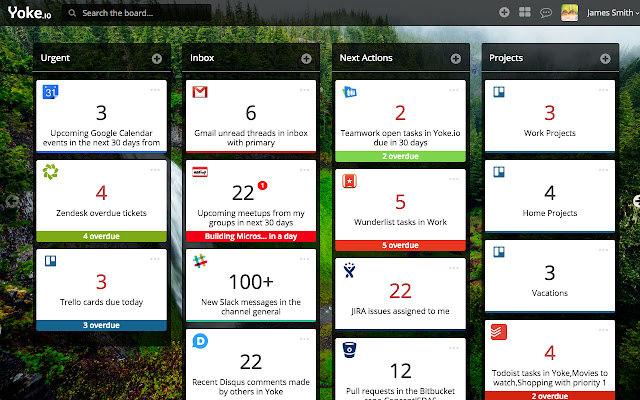Image resolution: width=640 pixels, height=400 pixels.
Task: Open options menu on Todoist card
Action: 603,330
